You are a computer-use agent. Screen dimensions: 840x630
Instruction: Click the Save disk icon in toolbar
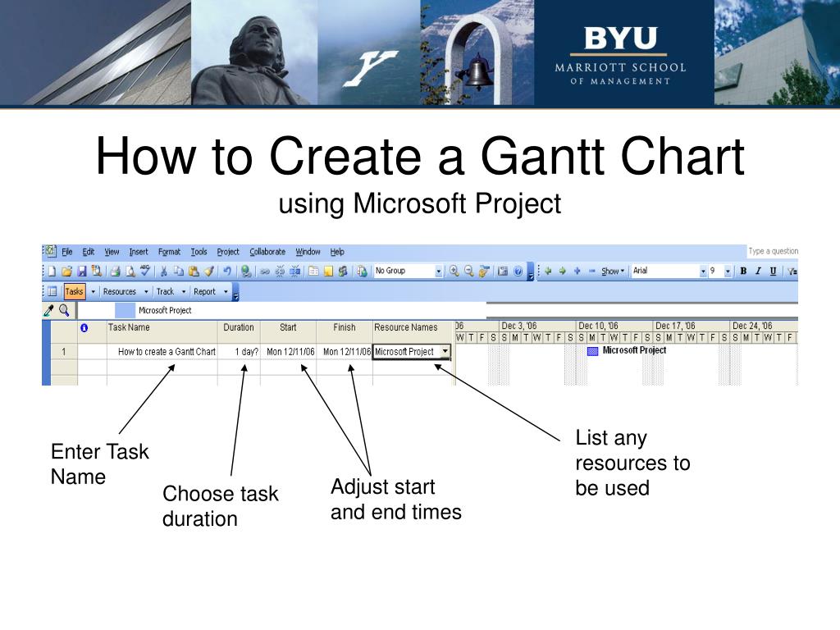(x=81, y=271)
